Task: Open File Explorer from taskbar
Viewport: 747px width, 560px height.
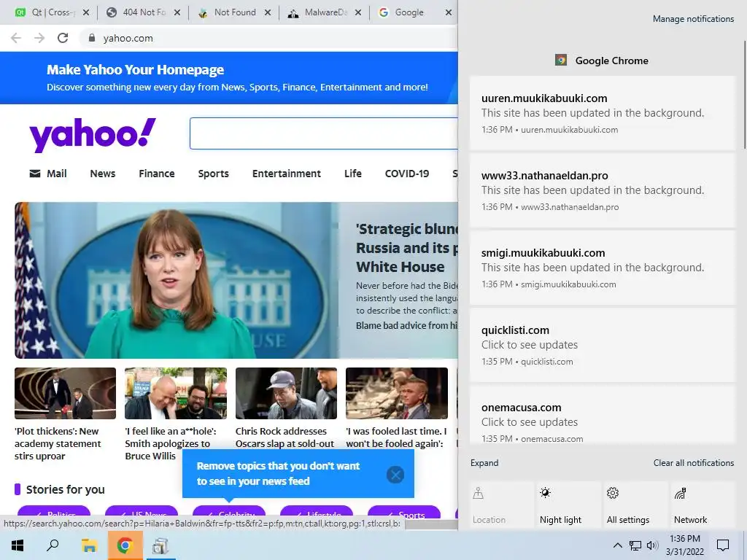Action: [x=88, y=545]
